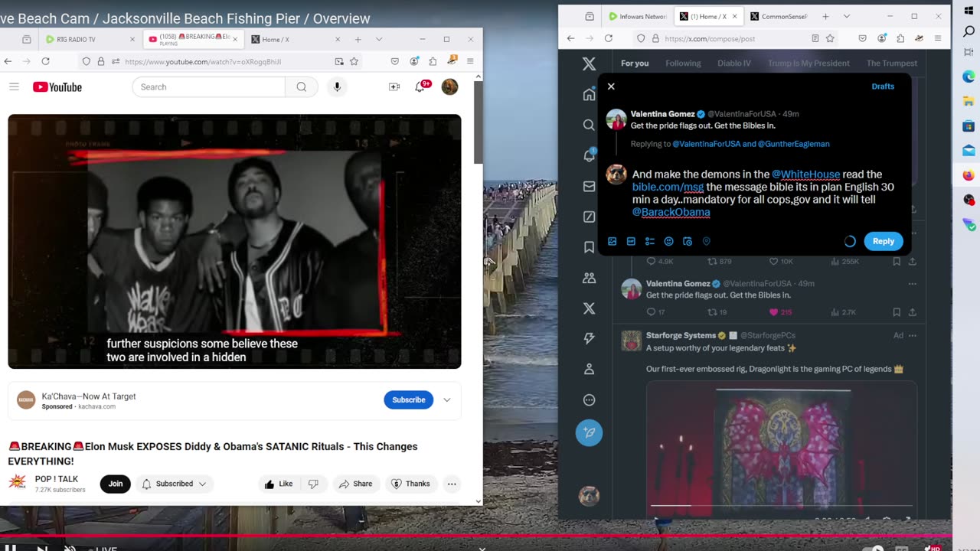This screenshot has width=980, height=551.
Task: Open more actions ellipsis under video
Action: pyautogui.click(x=452, y=484)
